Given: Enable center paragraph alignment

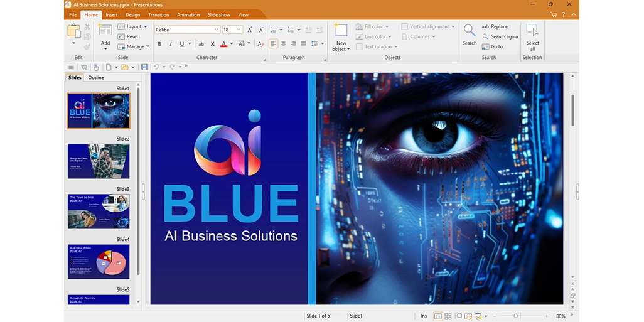Looking at the screenshot, I should 283,44.
